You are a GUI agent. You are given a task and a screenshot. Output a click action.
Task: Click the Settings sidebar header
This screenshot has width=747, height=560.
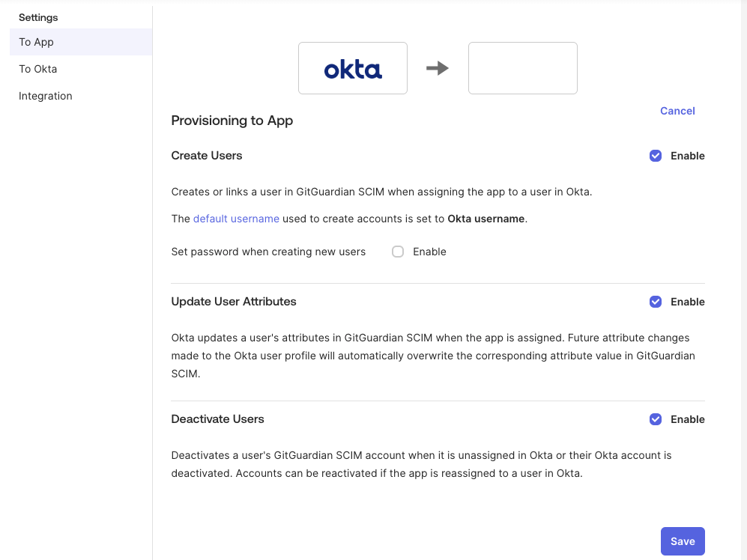(37, 17)
